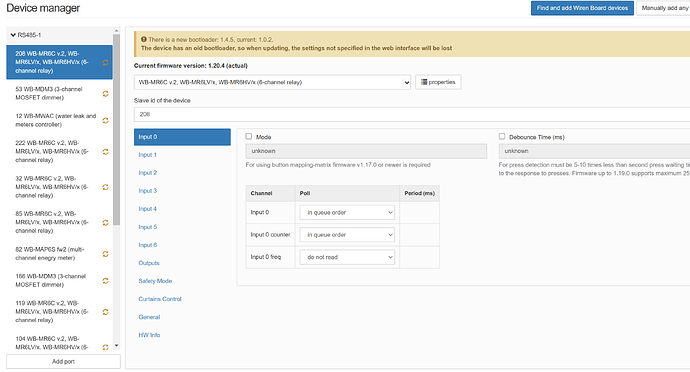This screenshot has width=690, height=372.
Task: Click the device list scrollbar thumb
Action: point(117,130)
